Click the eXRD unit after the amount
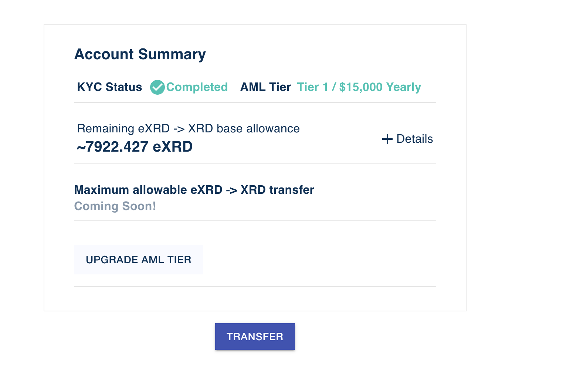573x392 pixels. click(x=173, y=147)
